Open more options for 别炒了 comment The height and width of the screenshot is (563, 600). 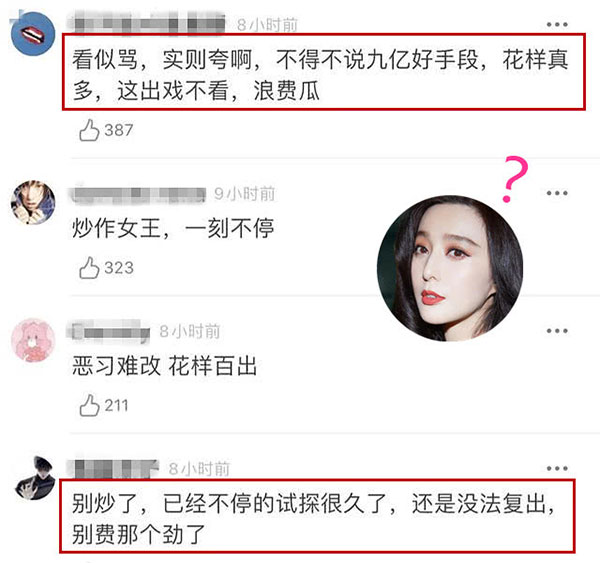(x=557, y=468)
